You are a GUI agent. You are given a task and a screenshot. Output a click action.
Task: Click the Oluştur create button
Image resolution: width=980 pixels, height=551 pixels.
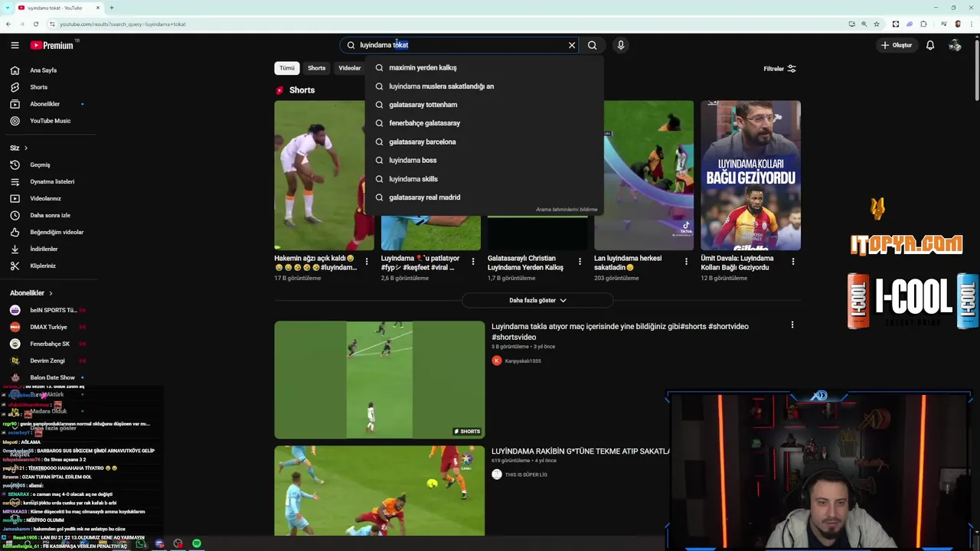(896, 45)
